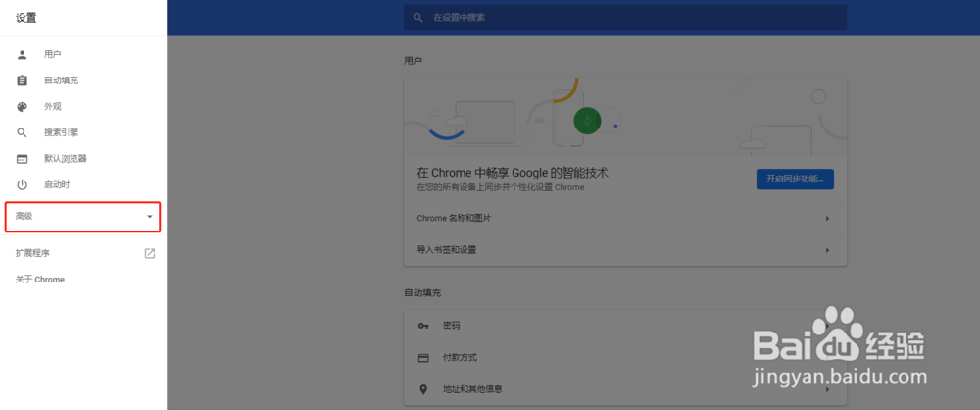Click the Chrome 名称和图片 row text
This screenshot has width=980, height=410.
pos(454,219)
